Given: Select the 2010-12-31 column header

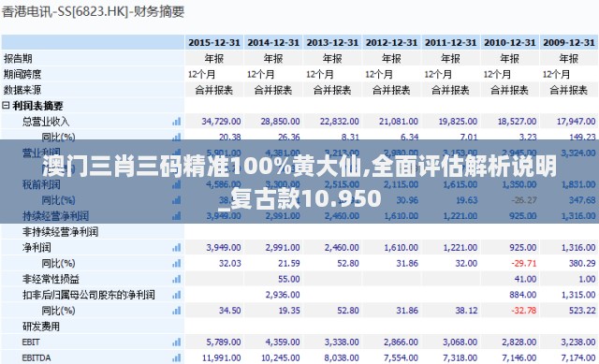Looking at the screenshot, I should pyautogui.click(x=510, y=42).
